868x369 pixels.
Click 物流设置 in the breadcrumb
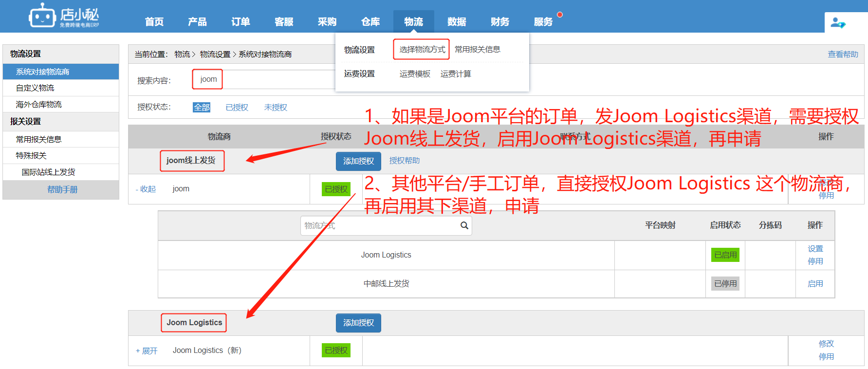click(x=215, y=54)
